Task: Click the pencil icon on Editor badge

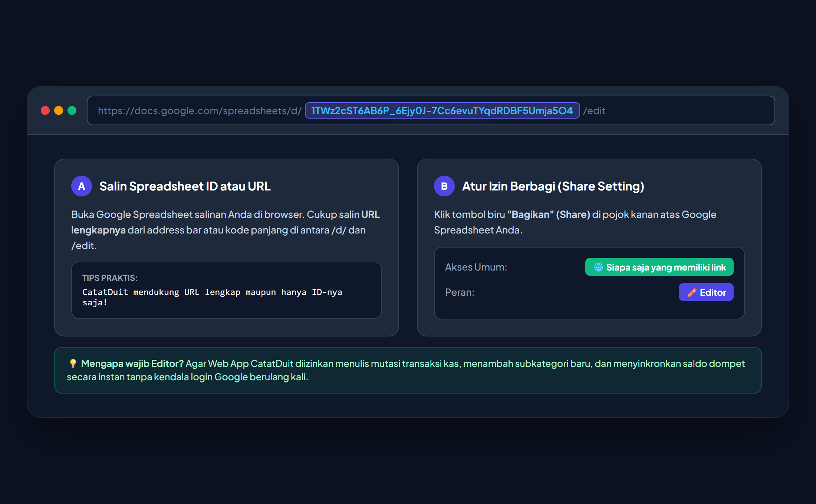Action: point(692,292)
